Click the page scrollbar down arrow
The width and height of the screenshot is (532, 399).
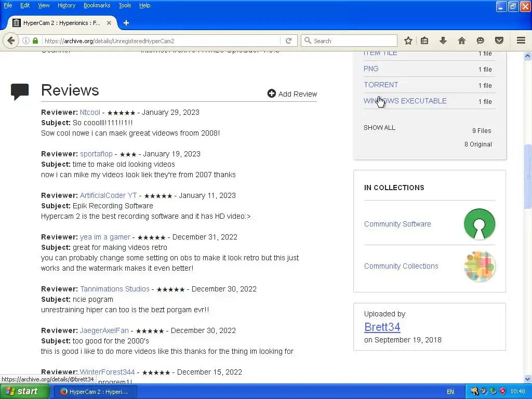pos(528,379)
